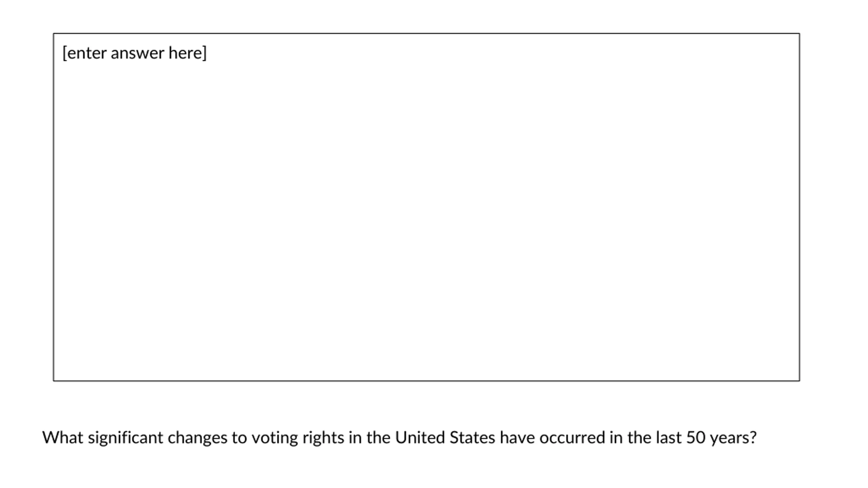
Task: Click the word 'here]' in the placeholder
Action: [x=188, y=53]
